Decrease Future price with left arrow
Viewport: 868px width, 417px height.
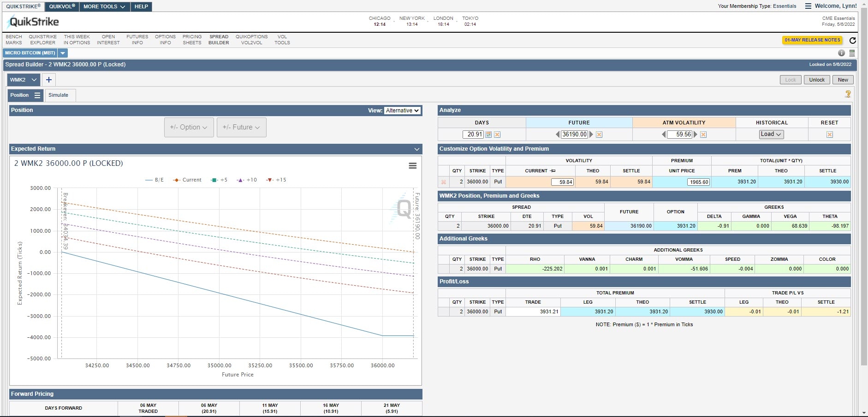(558, 135)
